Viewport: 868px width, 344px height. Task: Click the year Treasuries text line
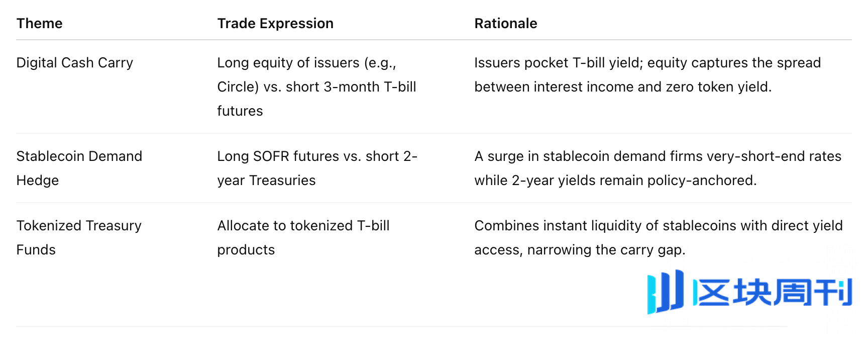coord(266,181)
